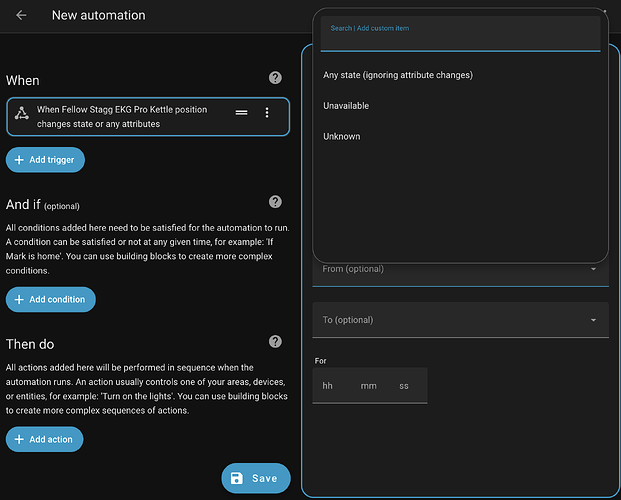
Task: Focus the Search | Add custom item field
Action: (460, 35)
